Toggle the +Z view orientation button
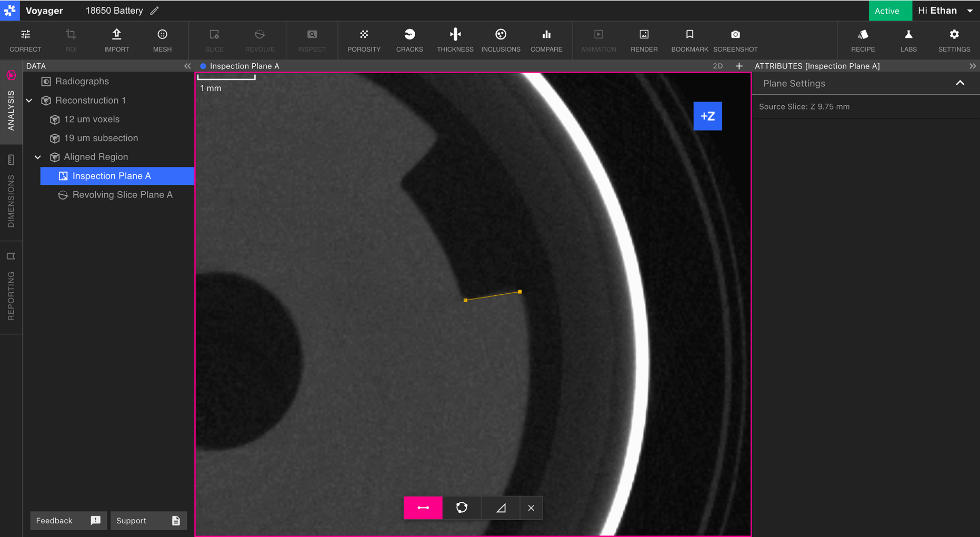 pos(707,116)
